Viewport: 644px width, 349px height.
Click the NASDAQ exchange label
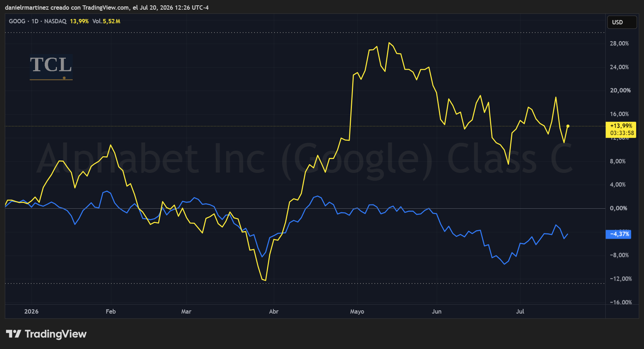coord(55,21)
